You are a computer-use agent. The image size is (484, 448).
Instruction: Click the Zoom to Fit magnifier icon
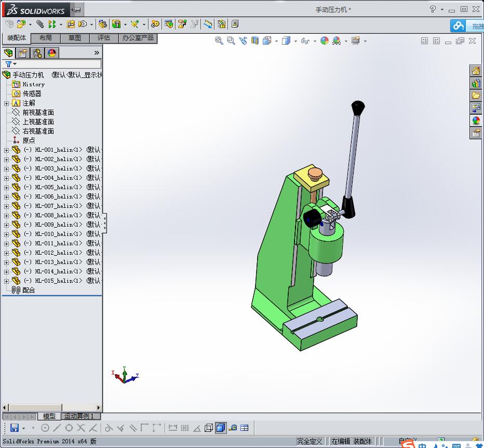point(219,41)
